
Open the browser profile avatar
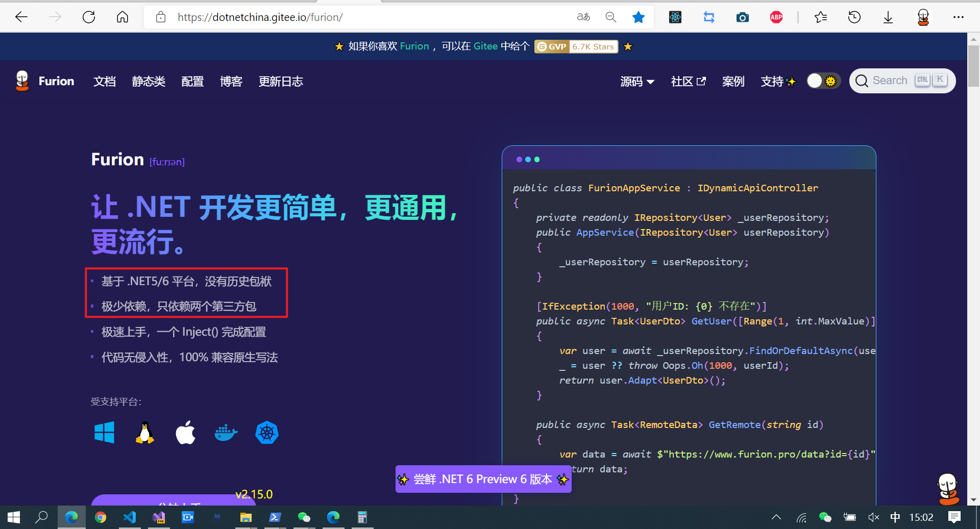click(923, 17)
